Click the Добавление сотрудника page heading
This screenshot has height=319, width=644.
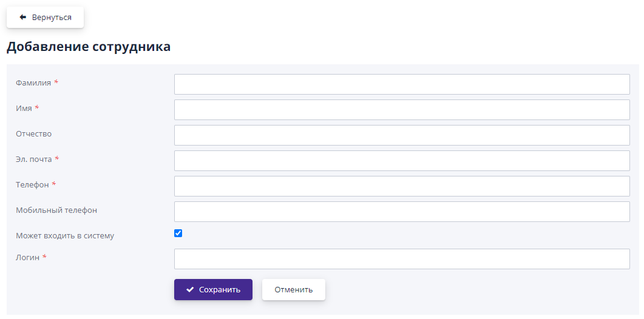point(89,47)
